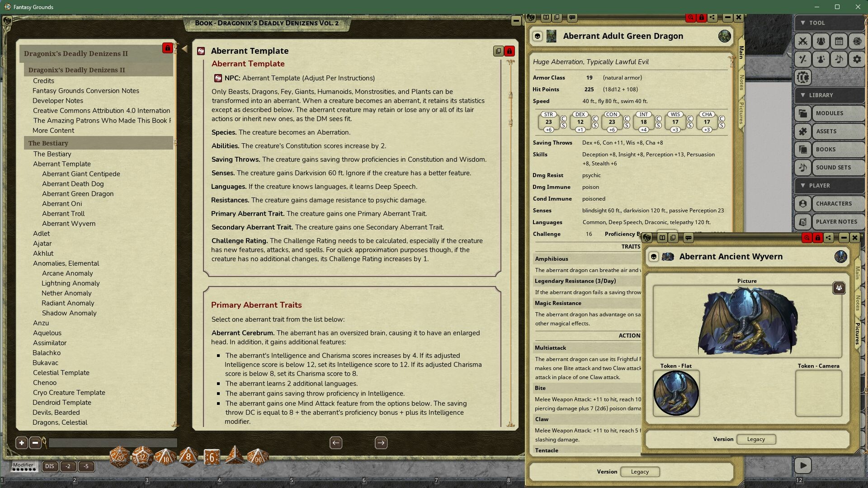Toggle the red lock on the Adult Green Dragon window
This screenshot has width=868, height=488.
coord(702,18)
